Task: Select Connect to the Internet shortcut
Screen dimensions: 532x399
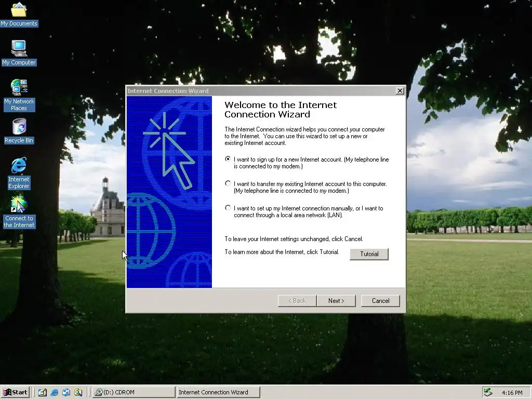Action: (19, 212)
